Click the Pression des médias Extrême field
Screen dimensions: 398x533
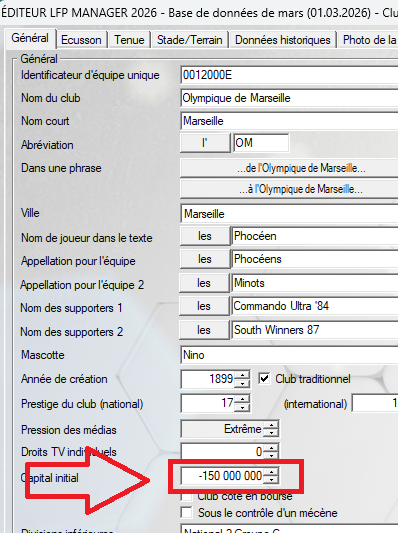tap(222, 429)
